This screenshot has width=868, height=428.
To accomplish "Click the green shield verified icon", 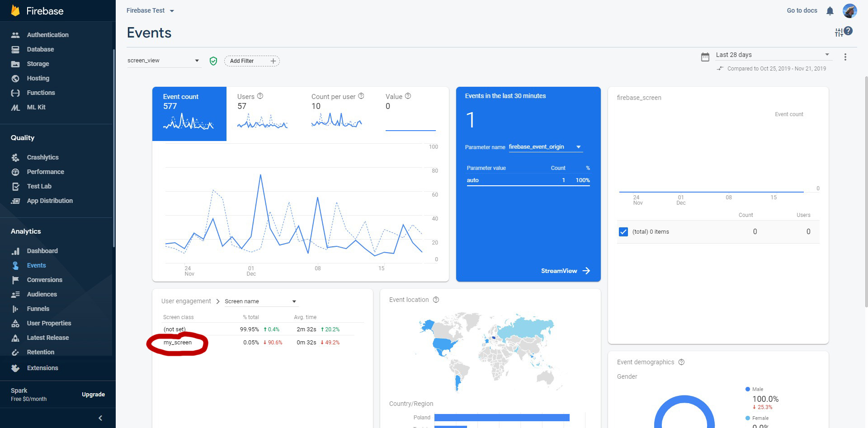I will pyautogui.click(x=213, y=61).
